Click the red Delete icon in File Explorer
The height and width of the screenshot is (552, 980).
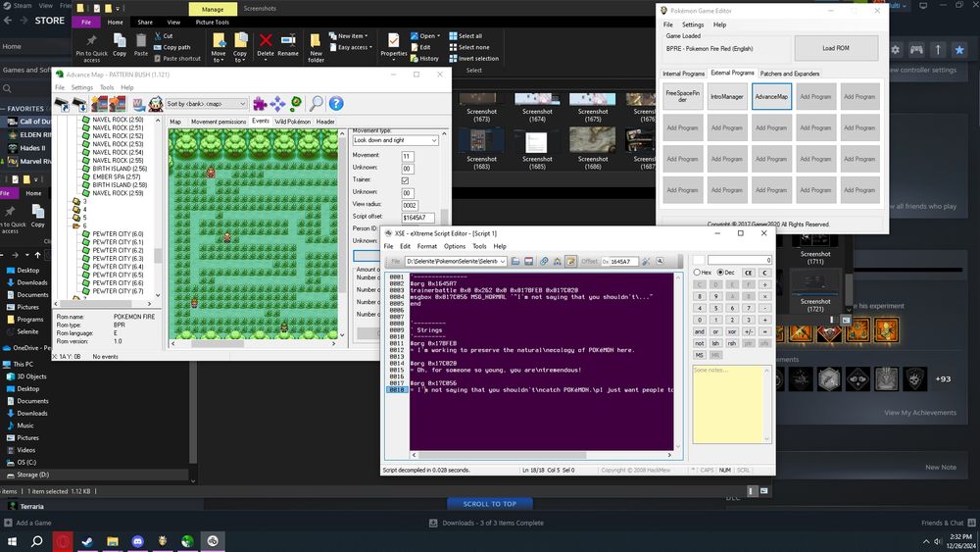pyautogui.click(x=266, y=40)
